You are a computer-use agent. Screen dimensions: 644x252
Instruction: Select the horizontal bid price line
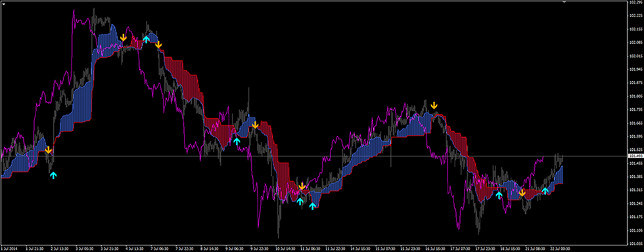coord(314,156)
